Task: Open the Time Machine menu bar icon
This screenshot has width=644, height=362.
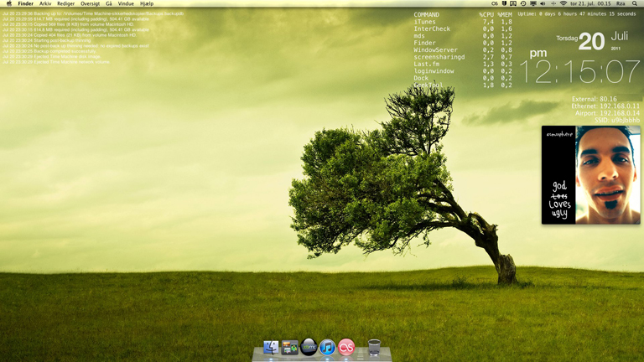Action: (x=523, y=3)
